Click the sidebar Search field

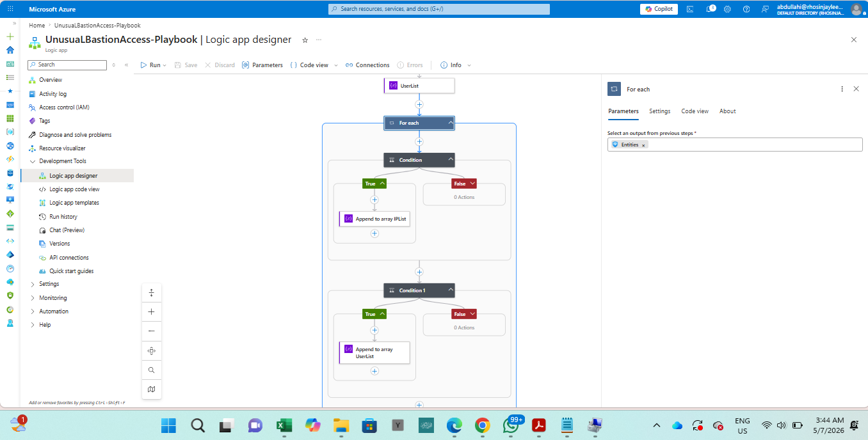pos(67,65)
